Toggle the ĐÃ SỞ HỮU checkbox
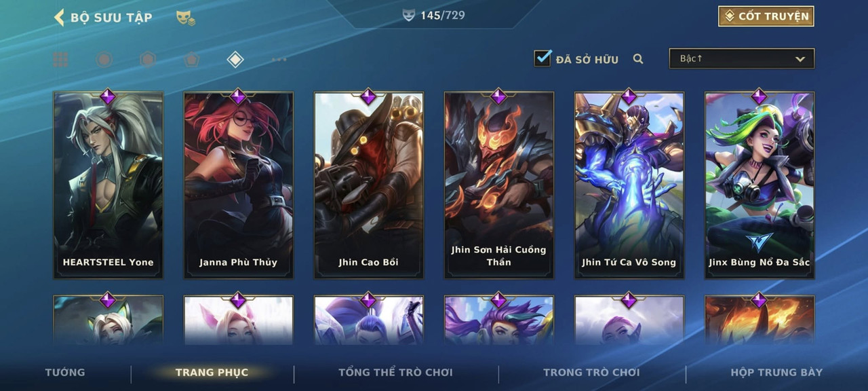This screenshot has width=868, height=391. coord(542,58)
